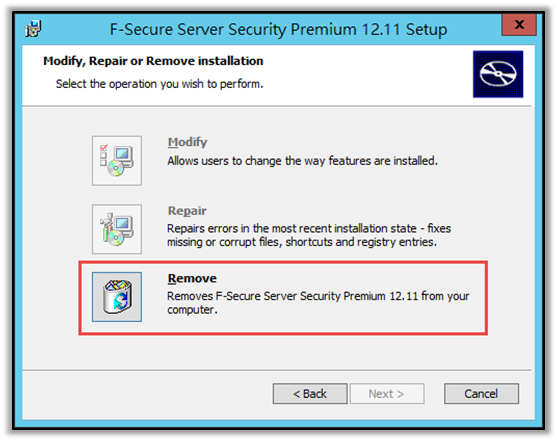Go back with the Back button
The image size is (557, 441).
[310, 393]
